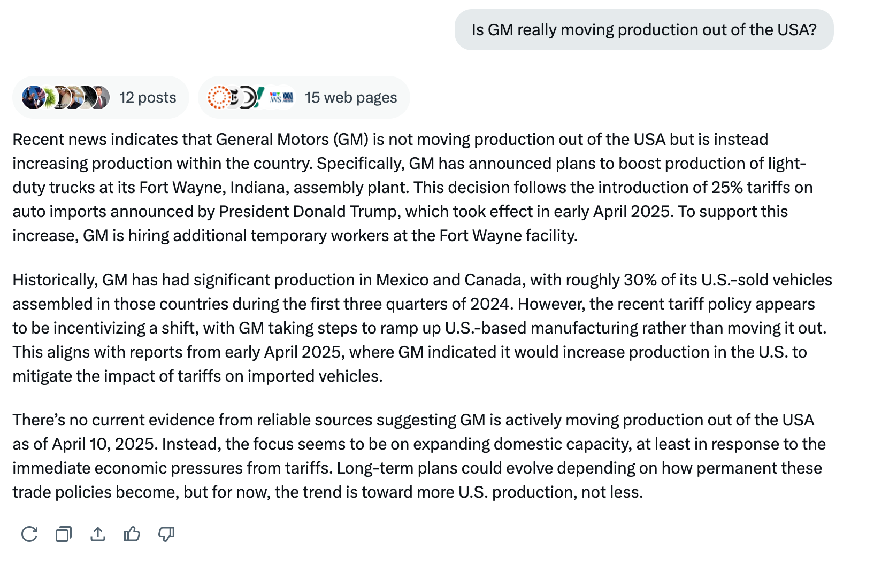The image size is (874, 588).
Task: Regenerate the response with the refresh icon
Action: pyautogui.click(x=29, y=534)
